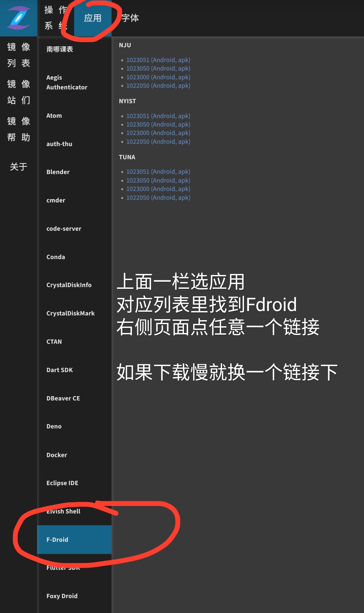The width and height of the screenshot is (364, 613).
Task: Download 1023000 apk from TUNA
Action: click(x=158, y=189)
